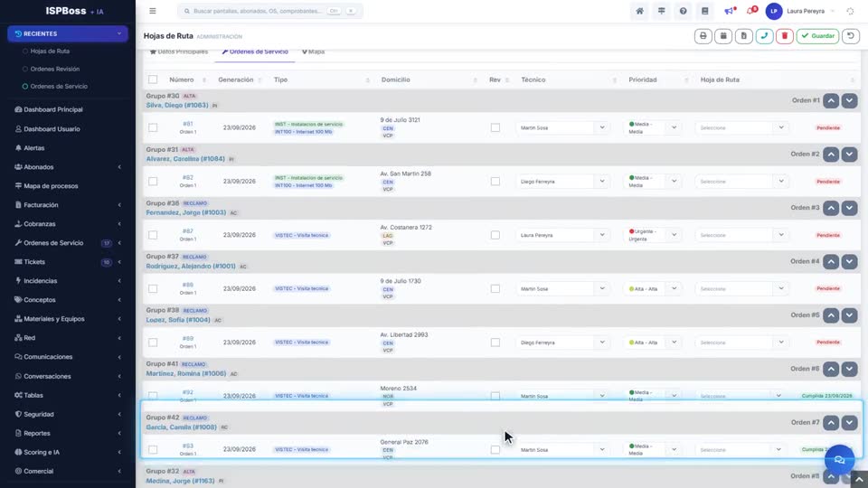The height and width of the screenshot is (488, 868).
Task: Open subscriber Lopez, Sofia (#1004) link
Action: (x=178, y=320)
